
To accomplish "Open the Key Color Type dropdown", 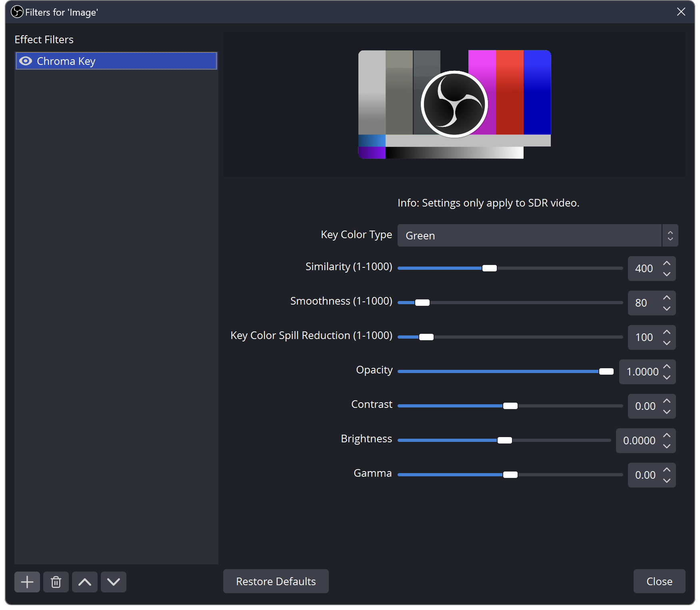I will pos(537,235).
